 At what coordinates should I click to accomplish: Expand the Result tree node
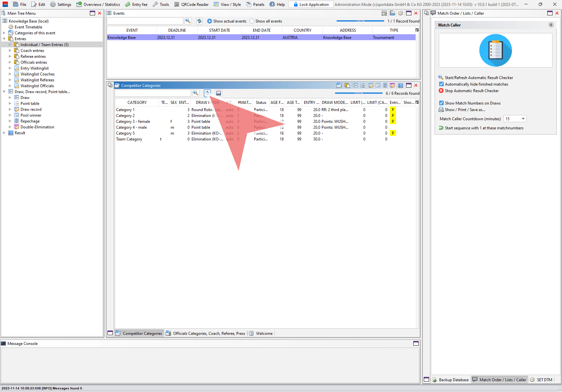(4, 133)
